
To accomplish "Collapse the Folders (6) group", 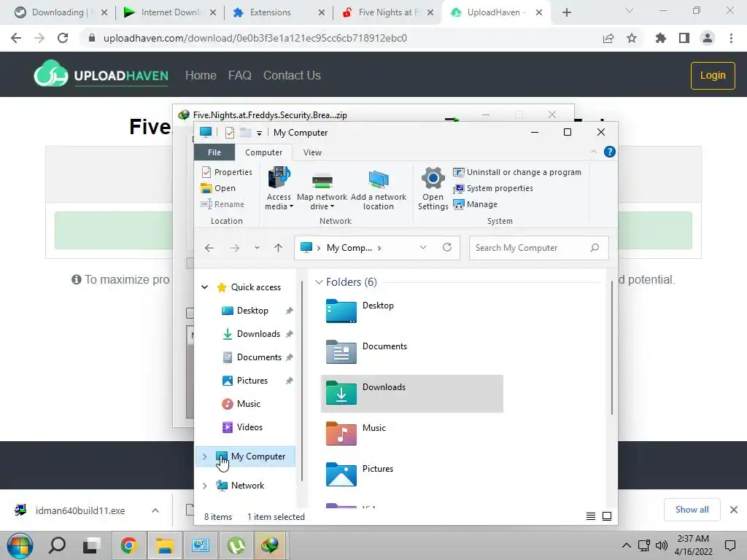I will 319,282.
